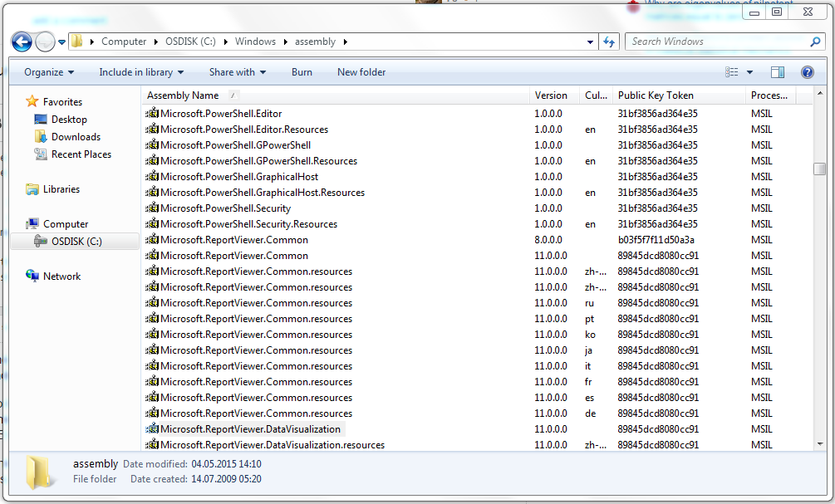Sort by Public Key Token column header
Viewport: 835px width, 504px height.
pyautogui.click(x=679, y=95)
